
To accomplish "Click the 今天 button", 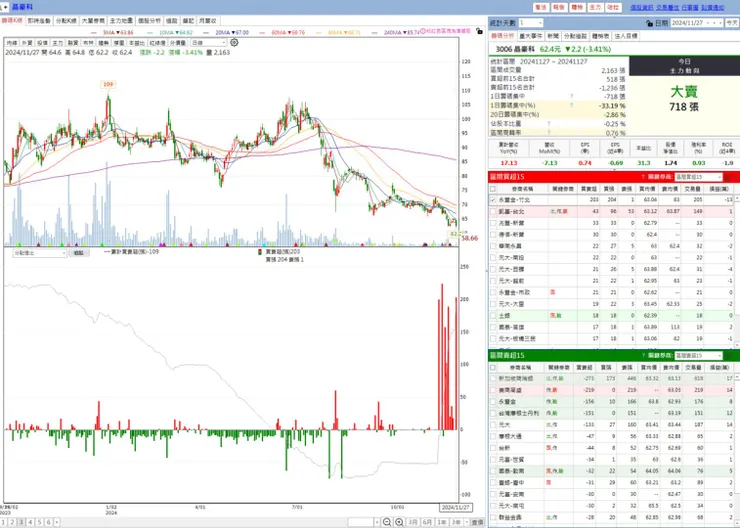I will tap(732, 23).
